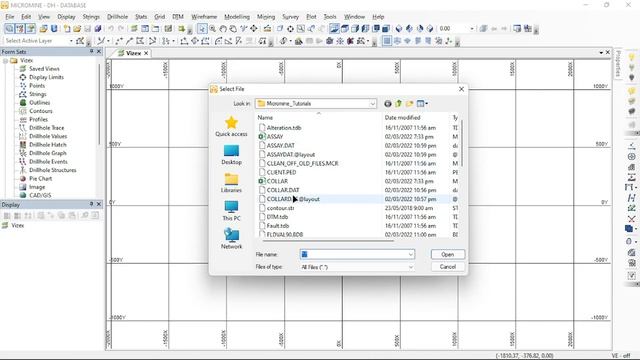Viewport: 640px width, 360px height.
Task: Expand the File name dropdown arrow
Action: point(410,254)
